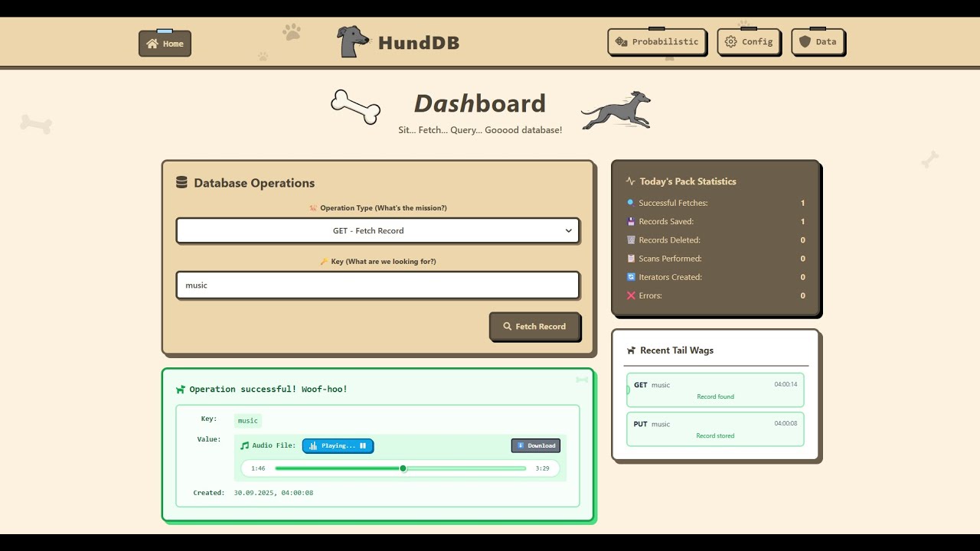Click inside the Key input containing music
The width and height of the screenshot is (980, 551).
[377, 285]
